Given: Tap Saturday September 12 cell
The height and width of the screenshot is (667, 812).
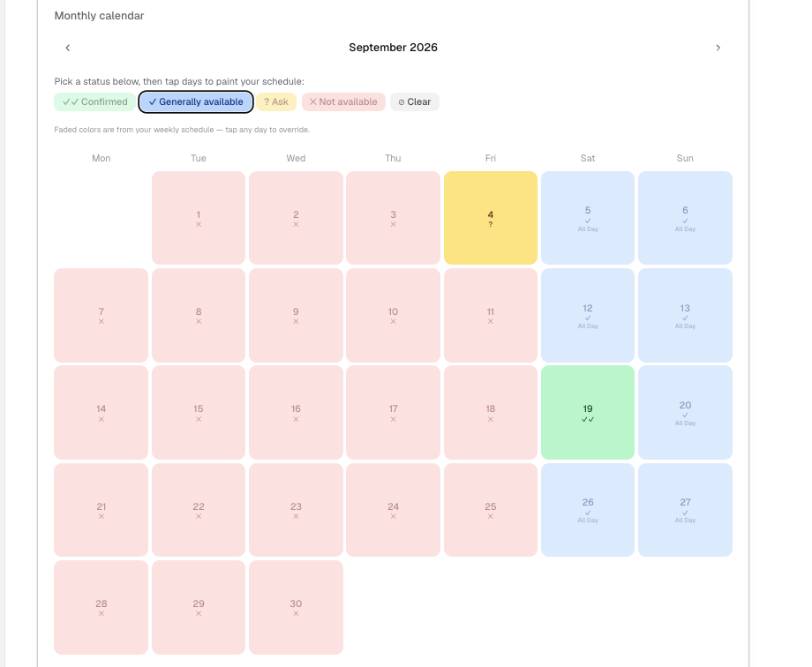Looking at the screenshot, I should tap(588, 315).
